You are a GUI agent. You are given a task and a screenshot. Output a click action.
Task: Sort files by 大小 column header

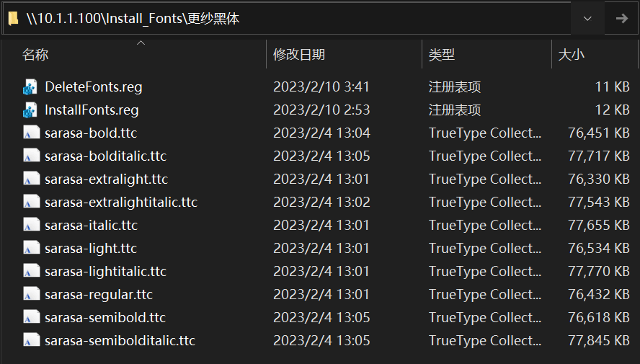572,55
